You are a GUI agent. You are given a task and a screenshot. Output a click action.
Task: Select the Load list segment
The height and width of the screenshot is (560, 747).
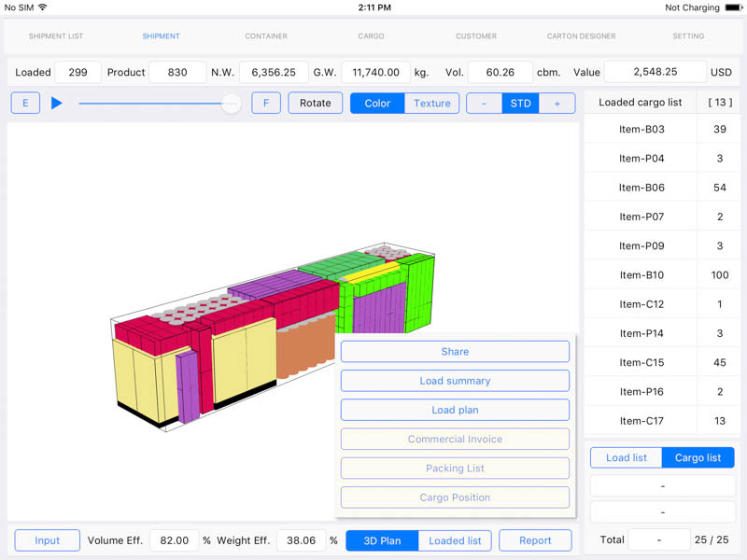point(626,457)
